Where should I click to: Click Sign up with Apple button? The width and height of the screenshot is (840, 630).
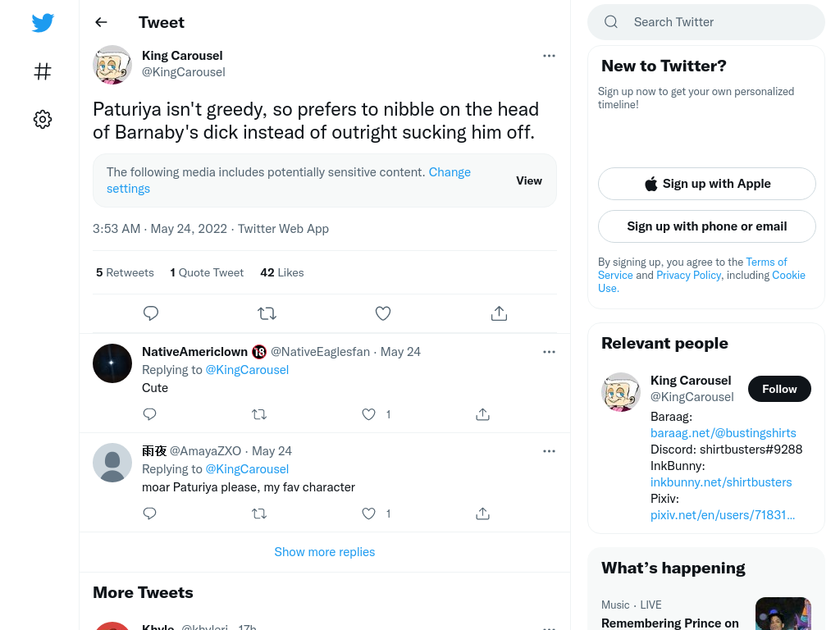pos(706,184)
